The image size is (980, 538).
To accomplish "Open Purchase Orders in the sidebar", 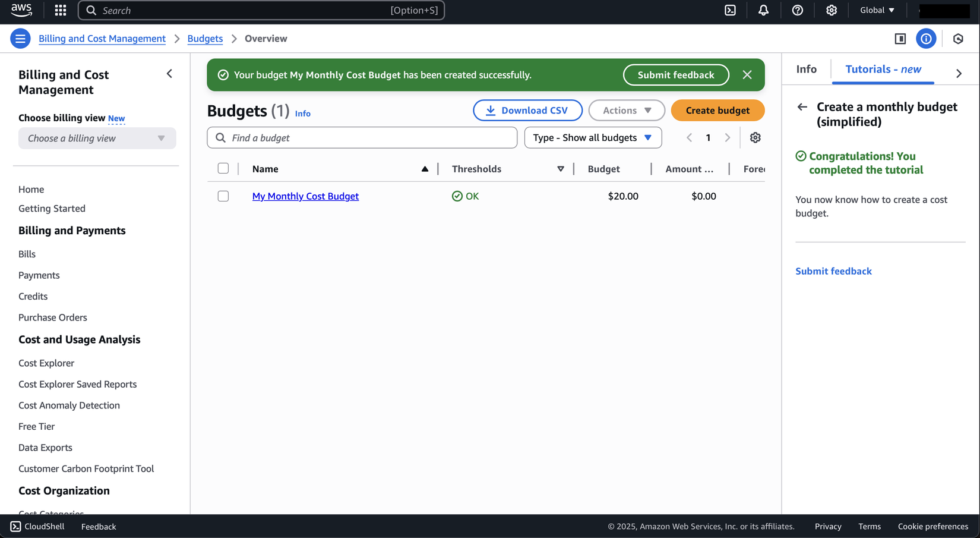I will pyautogui.click(x=52, y=317).
